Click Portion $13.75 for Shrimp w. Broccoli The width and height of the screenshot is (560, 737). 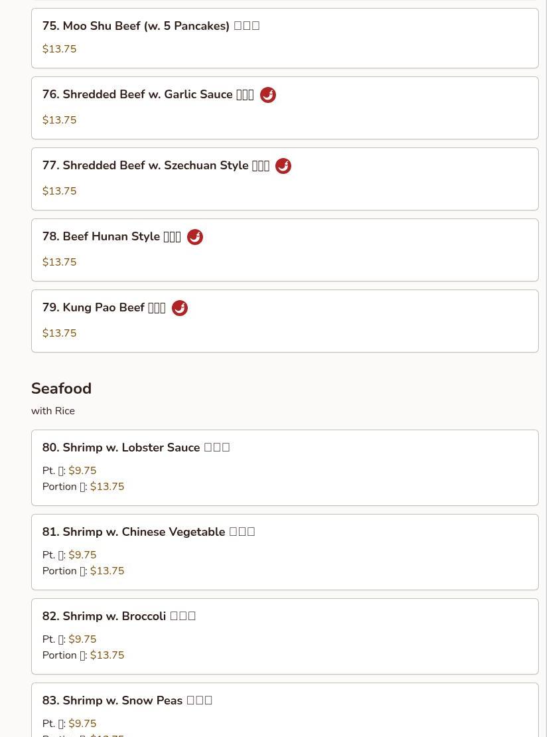pyautogui.click(x=83, y=655)
